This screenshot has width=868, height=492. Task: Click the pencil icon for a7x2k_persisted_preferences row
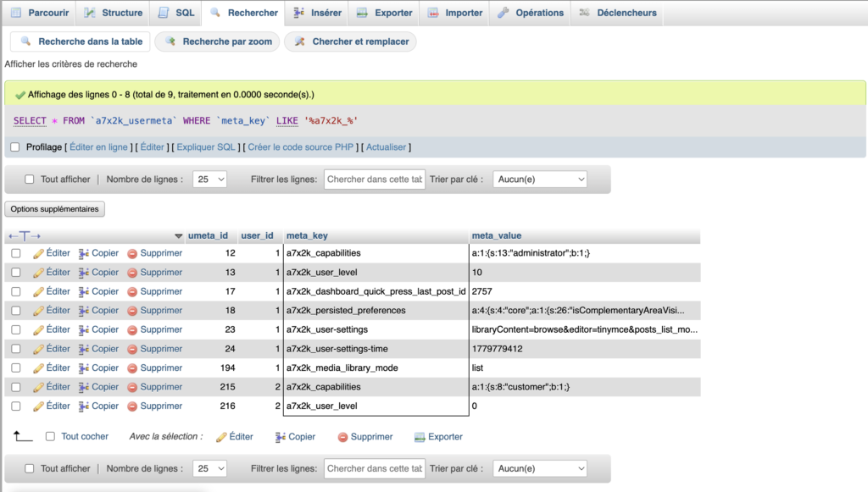click(x=38, y=311)
